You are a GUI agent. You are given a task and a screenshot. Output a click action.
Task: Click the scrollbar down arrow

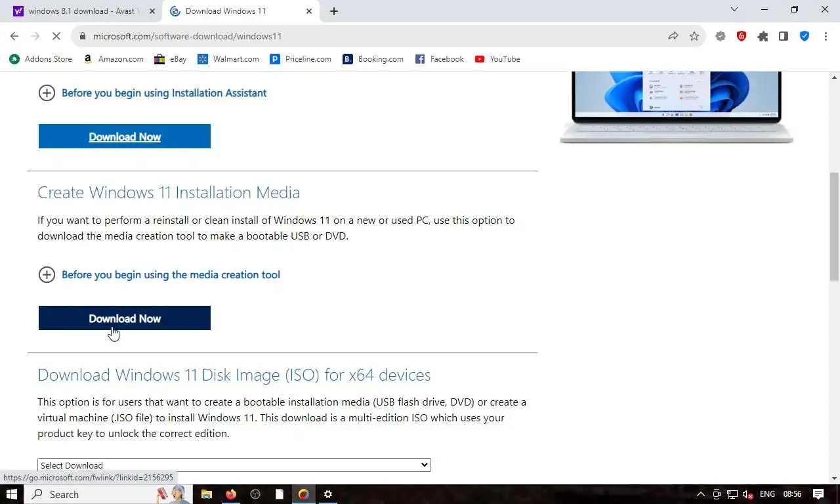pyautogui.click(x=834, y=478)
